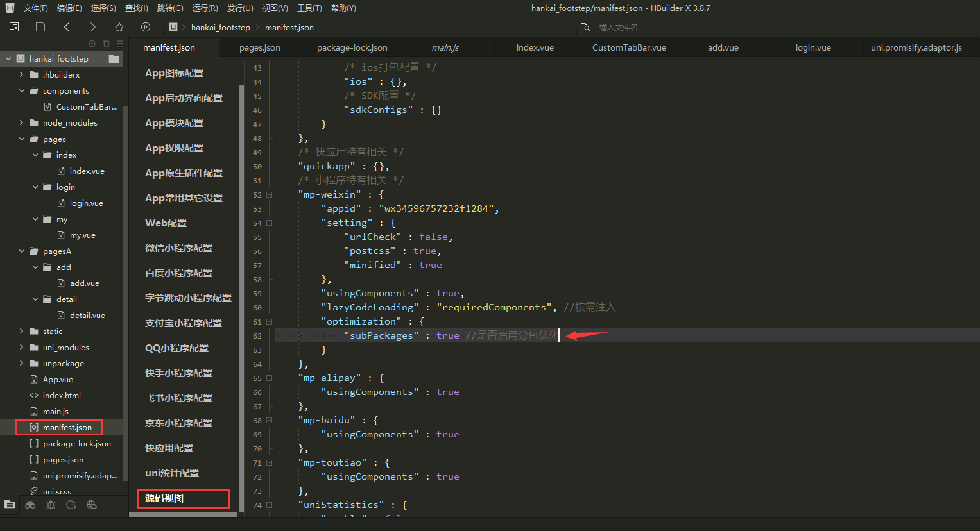This screenshot has width=980, height=531.
Task: Switch to the pages.json tab
Action: [259, 47]
